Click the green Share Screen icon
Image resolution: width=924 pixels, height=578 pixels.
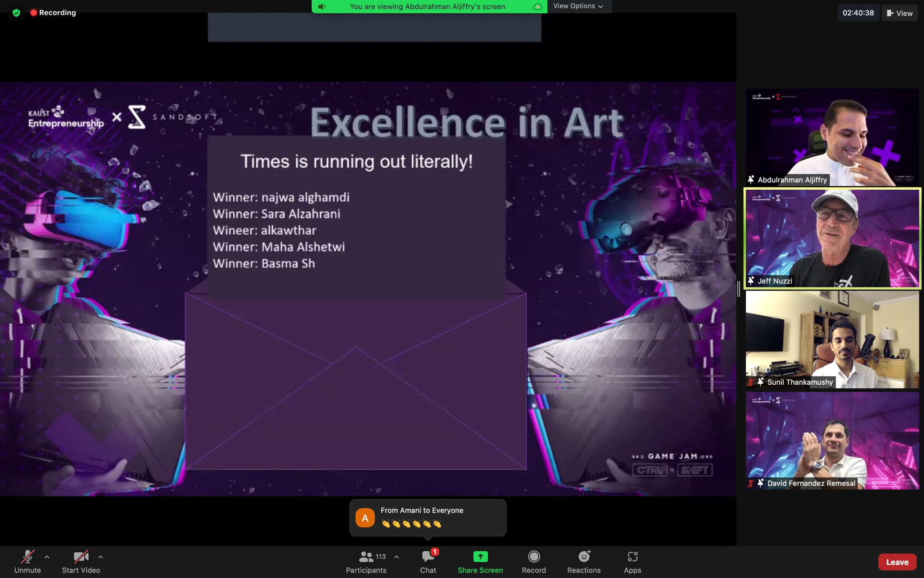[480, 556]
